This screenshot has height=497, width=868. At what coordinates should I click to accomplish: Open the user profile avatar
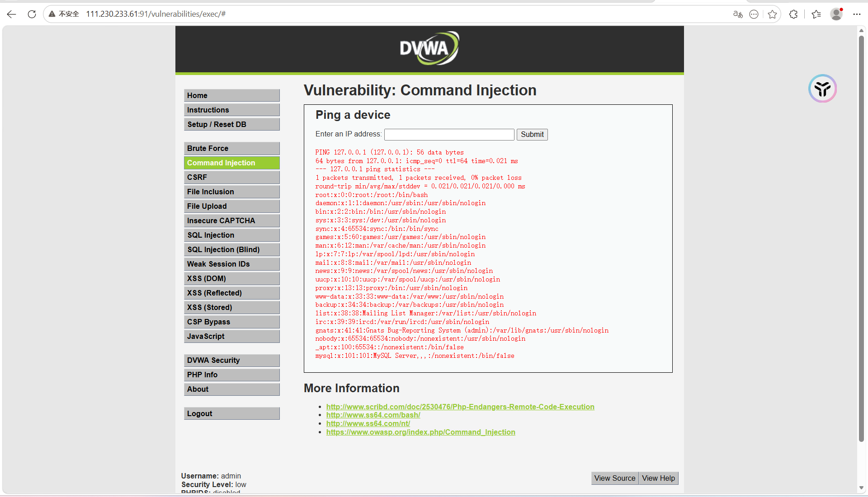point(836,14)
